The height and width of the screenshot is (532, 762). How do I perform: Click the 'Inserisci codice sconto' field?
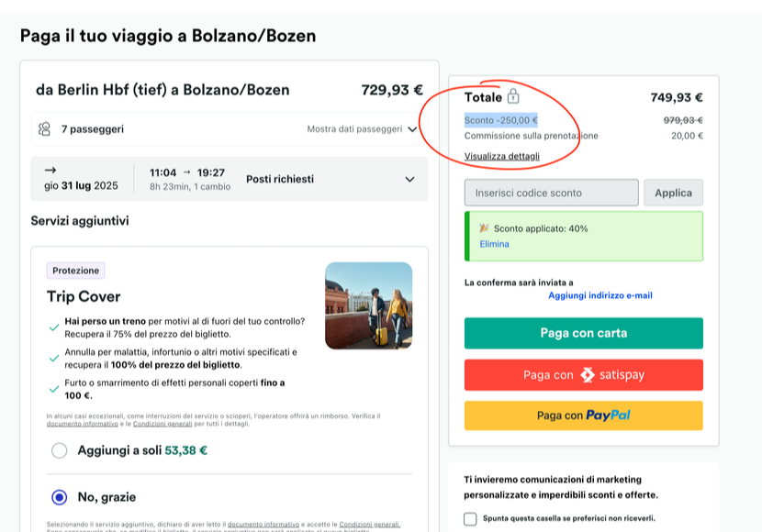pyautogui.click(x=551, y=193)
